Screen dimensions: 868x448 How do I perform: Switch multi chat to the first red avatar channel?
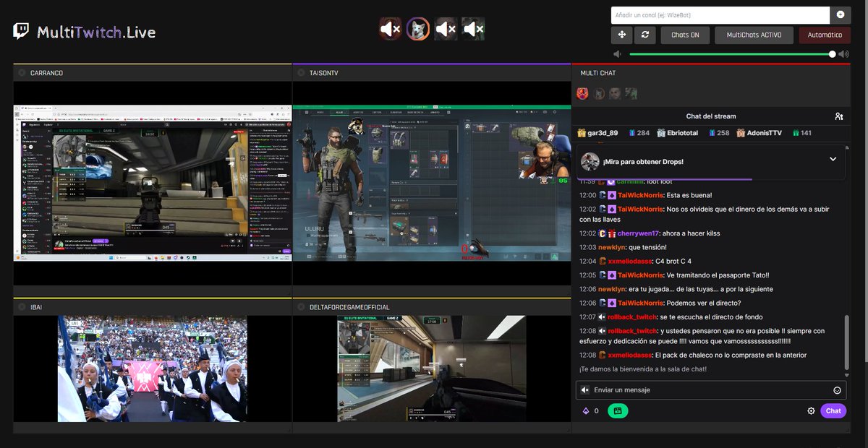[582, 93]
